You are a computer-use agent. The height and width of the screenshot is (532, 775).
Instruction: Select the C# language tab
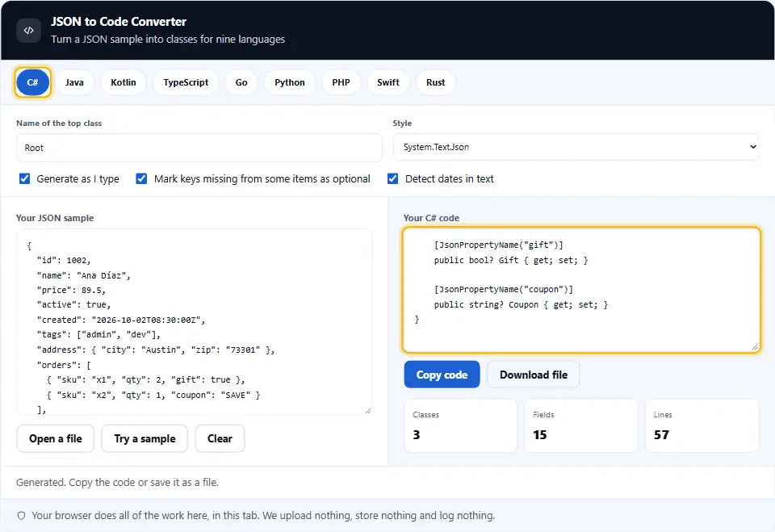pyautogui.click(x=32, y=82)
